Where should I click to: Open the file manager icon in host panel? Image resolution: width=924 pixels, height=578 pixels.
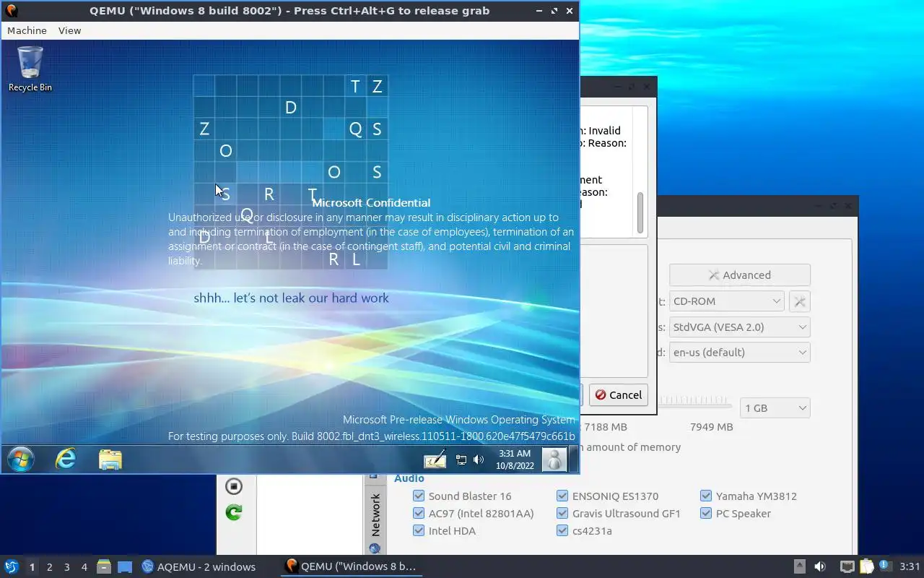[104, 566]
